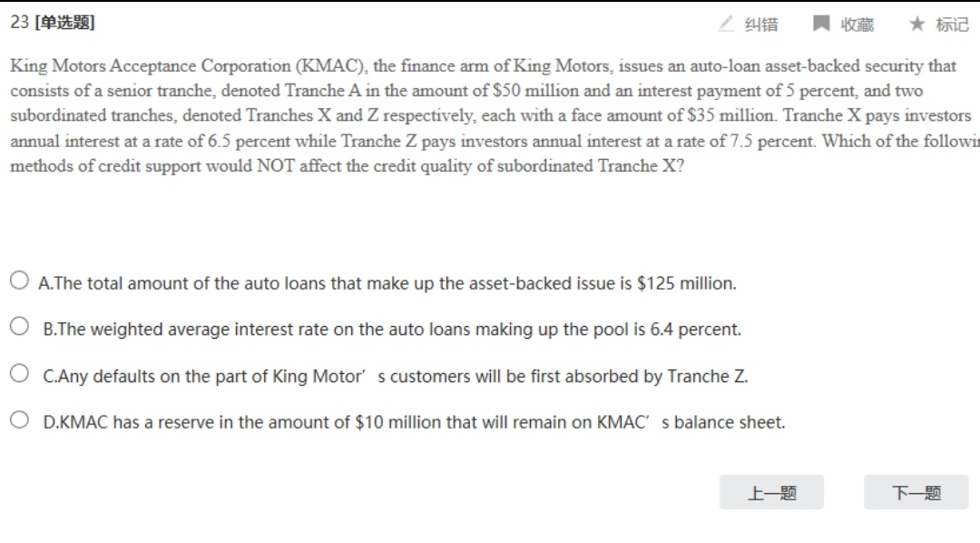Click the final line of the question stem
The height and width of the screenshot is (543, 980).
point(347,166)
